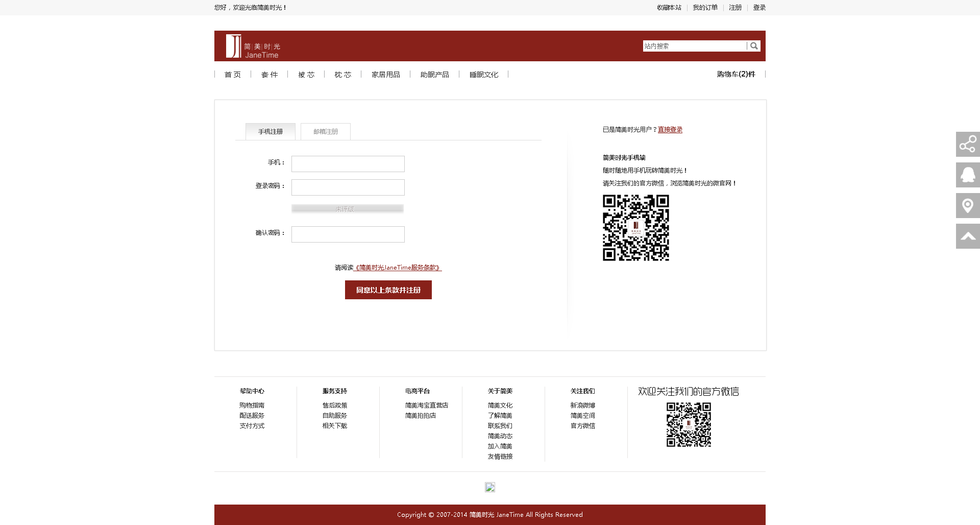Viewport: 980px width, 525px height.
Task: Click the search magnifier icon
Action: (x=754, y=46)
